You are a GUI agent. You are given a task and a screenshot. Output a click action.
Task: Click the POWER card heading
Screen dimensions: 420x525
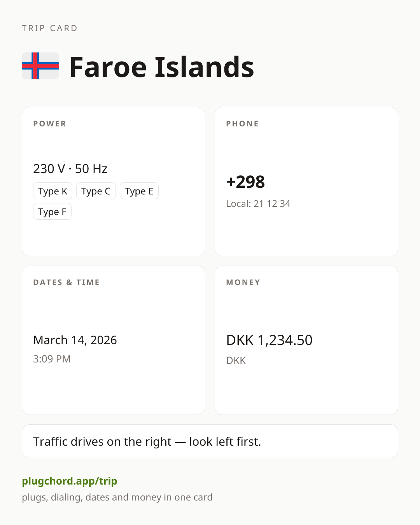[50, 124]
